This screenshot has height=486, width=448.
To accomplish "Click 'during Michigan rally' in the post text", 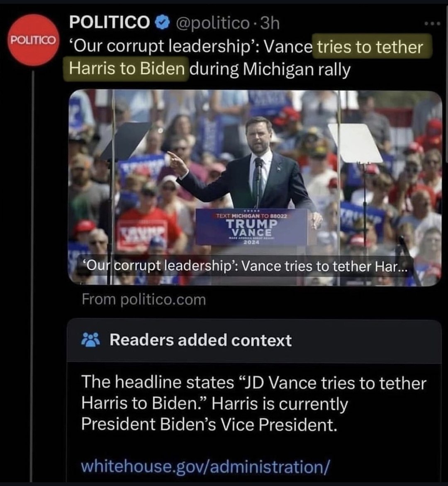I will click(x=270, y=69).
